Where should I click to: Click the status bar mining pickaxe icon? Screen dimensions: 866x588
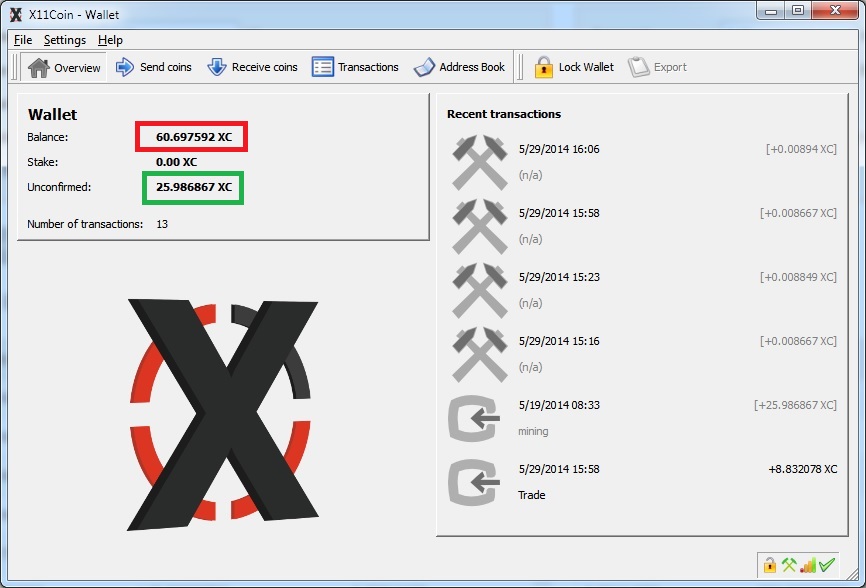click(x=789, y=565)
